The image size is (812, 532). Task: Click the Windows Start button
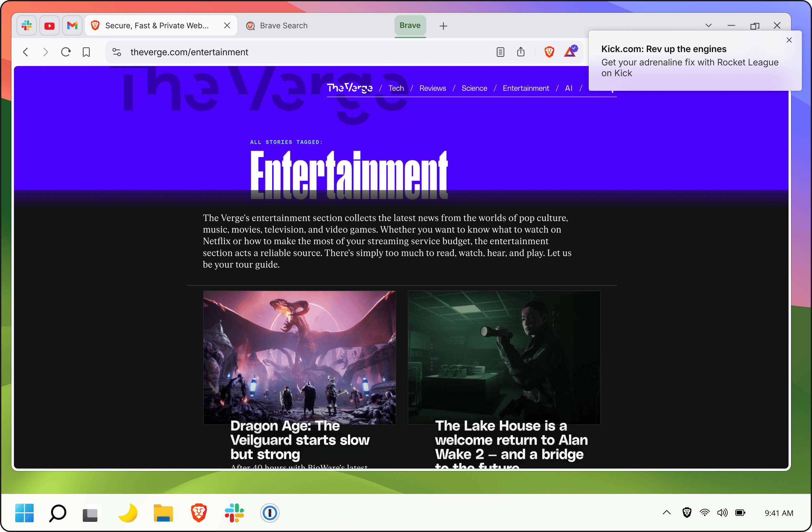(x=24, y=513)
